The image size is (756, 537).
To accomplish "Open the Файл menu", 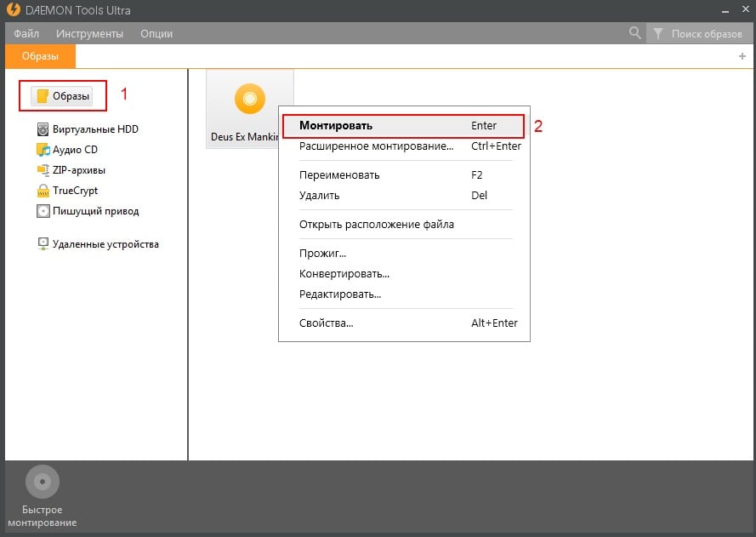I will [26, 33].
